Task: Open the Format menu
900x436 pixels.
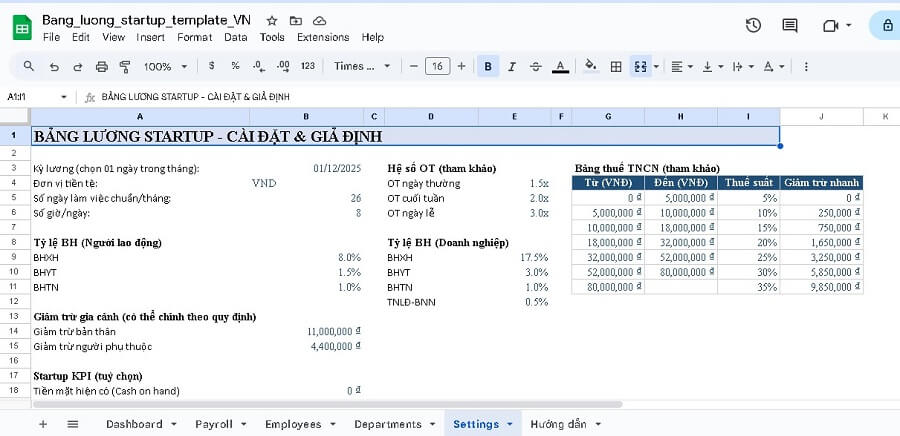Action: (195, 37)
